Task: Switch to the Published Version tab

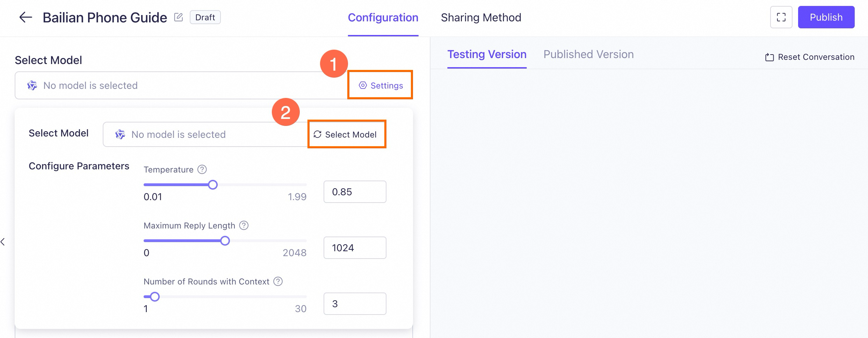Action: (588, 55)
